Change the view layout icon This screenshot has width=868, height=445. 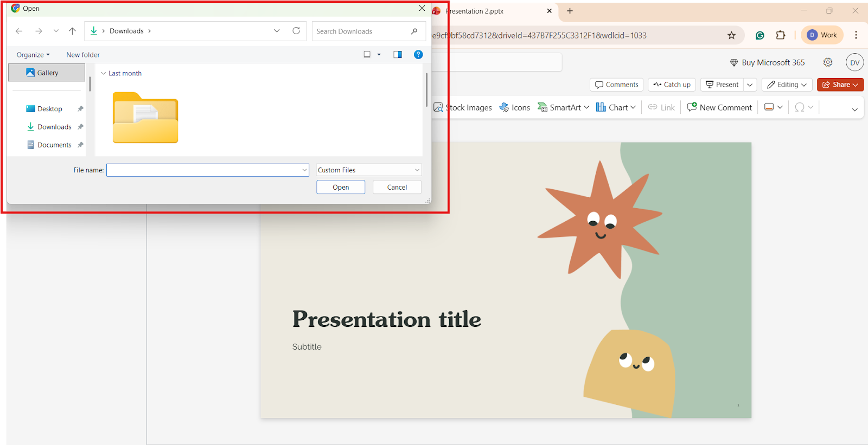(x=367, y=54)
